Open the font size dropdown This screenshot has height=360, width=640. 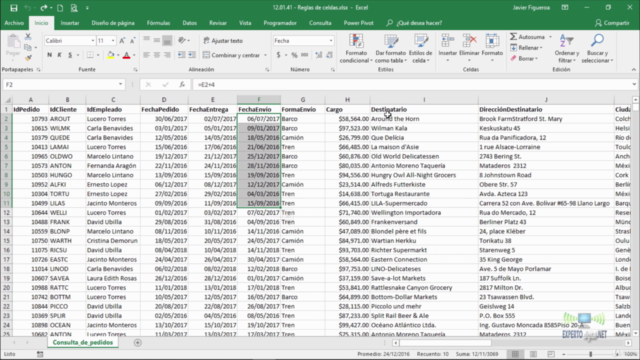pos(113,41)
